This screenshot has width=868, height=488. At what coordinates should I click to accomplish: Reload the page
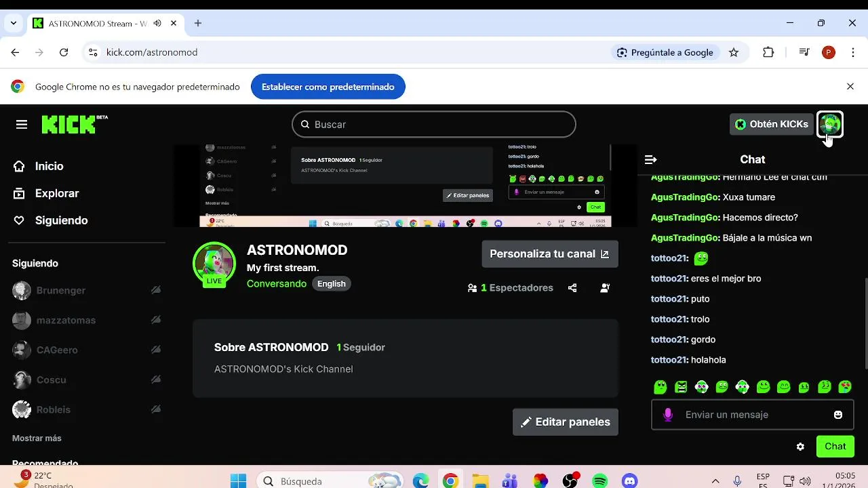point(64,52)
